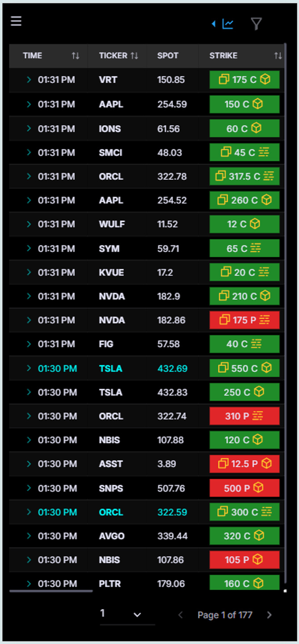Screen dimensions: 299x644
Task: Sort by the TICKER column arrows
Action: pyautogui.click(x=135, y=56)
